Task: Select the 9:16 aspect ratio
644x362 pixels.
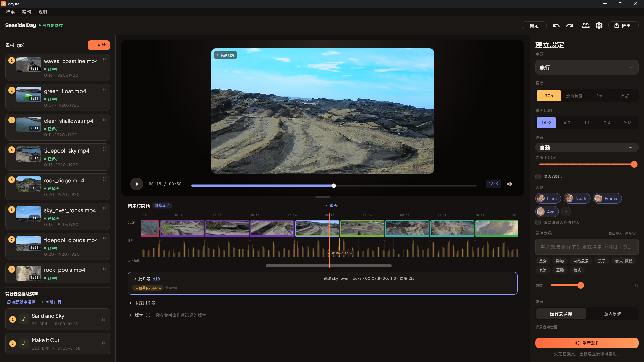Action: click(x=627, y=123)
